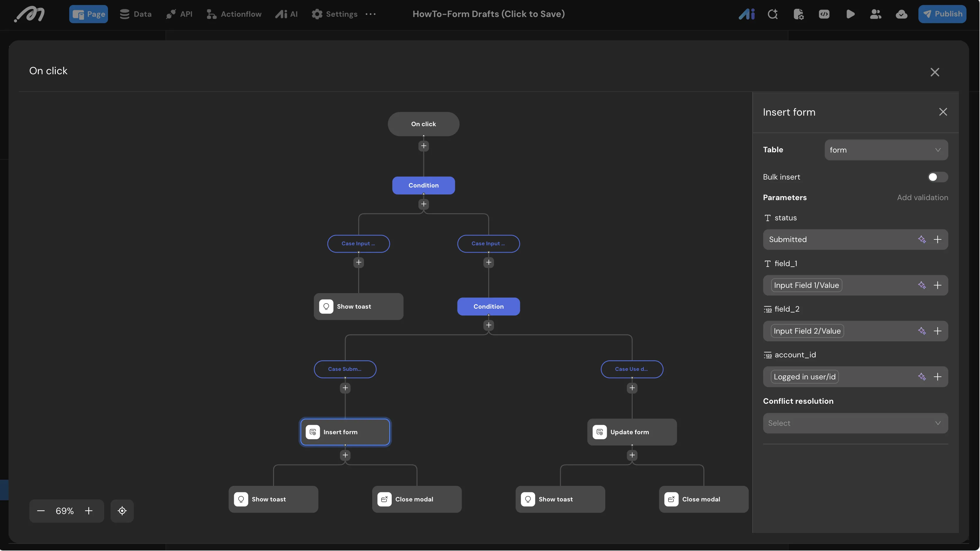This screenshot has height=551, width=980.
Task: Add a node below On click trigger
Action: click(423, 146)
